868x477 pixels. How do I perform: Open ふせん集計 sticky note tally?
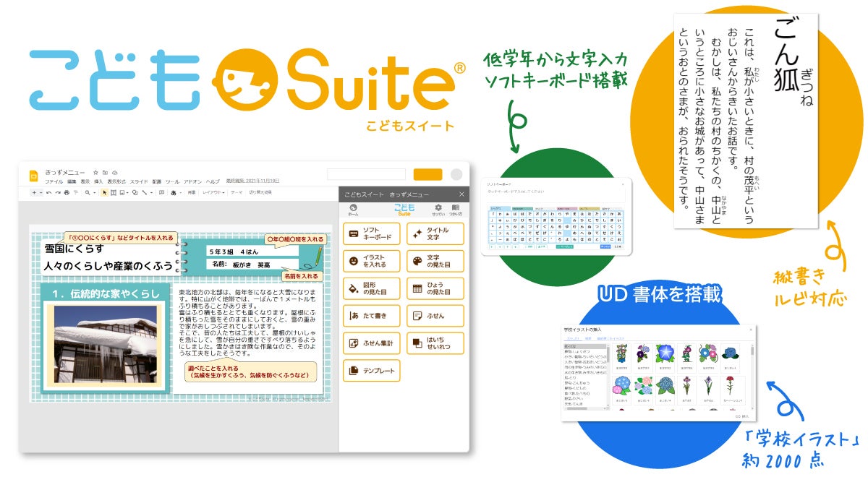point(371,343)
